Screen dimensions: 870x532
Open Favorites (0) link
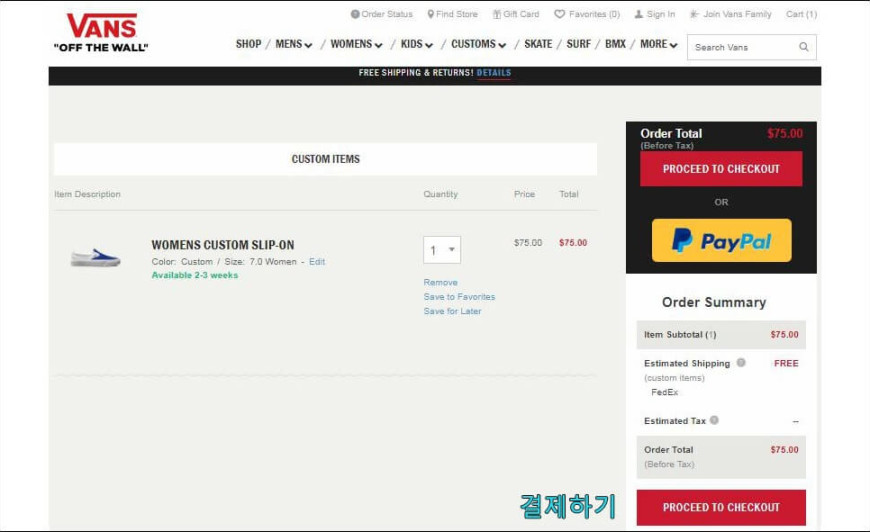tap(594, 14)
